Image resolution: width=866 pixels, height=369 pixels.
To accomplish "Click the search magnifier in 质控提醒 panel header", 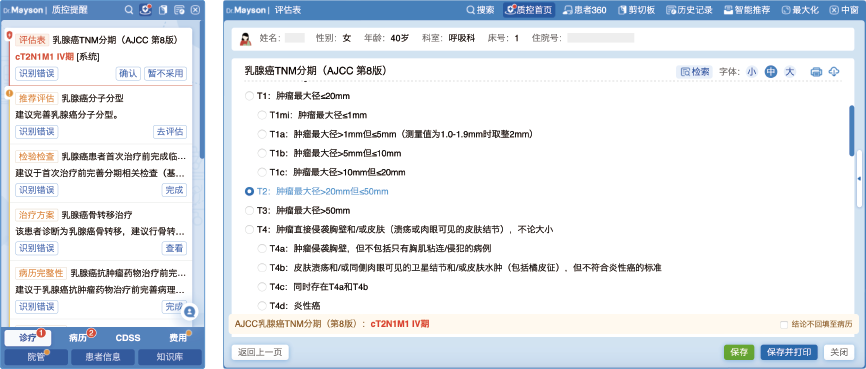I will coord(129,9).
